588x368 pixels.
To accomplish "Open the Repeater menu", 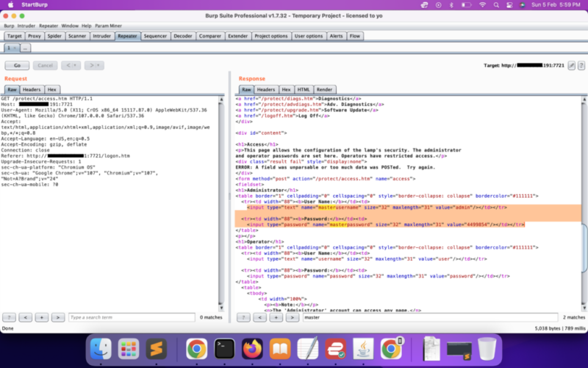I will tap(49, 26).
